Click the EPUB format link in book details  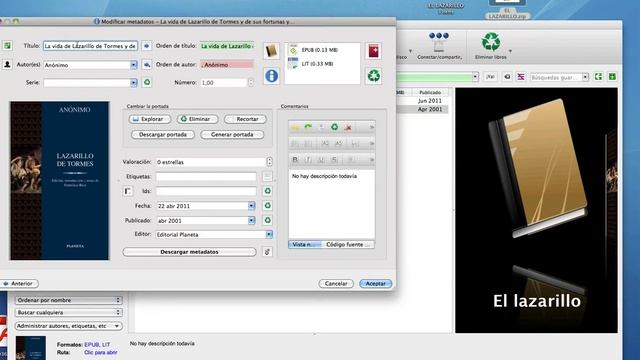92,345
